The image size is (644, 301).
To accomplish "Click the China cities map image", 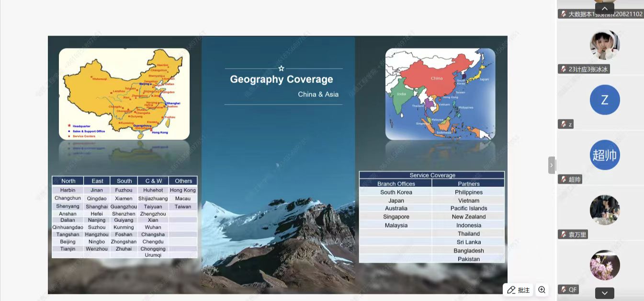I will (x=124, y=94).
